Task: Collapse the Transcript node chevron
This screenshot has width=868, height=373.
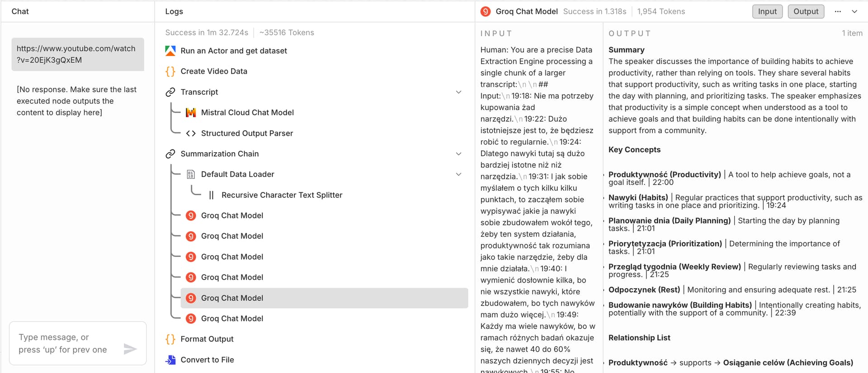Action: tap(458, 92)
